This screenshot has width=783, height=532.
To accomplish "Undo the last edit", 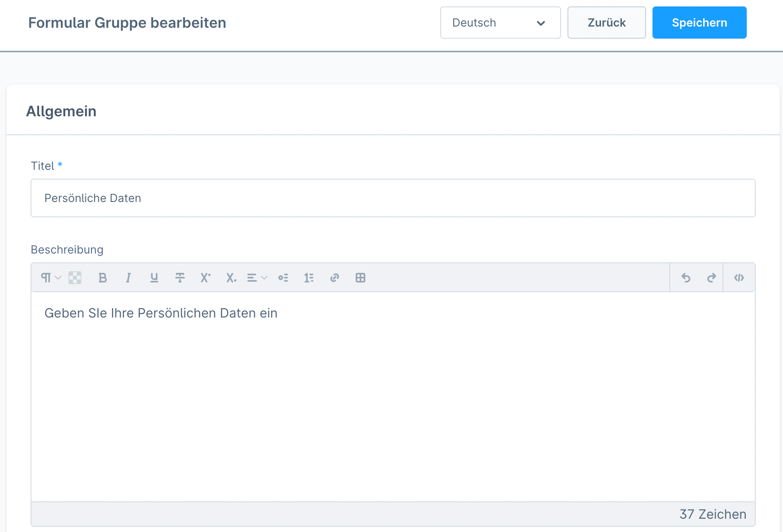I will [686, 278].
